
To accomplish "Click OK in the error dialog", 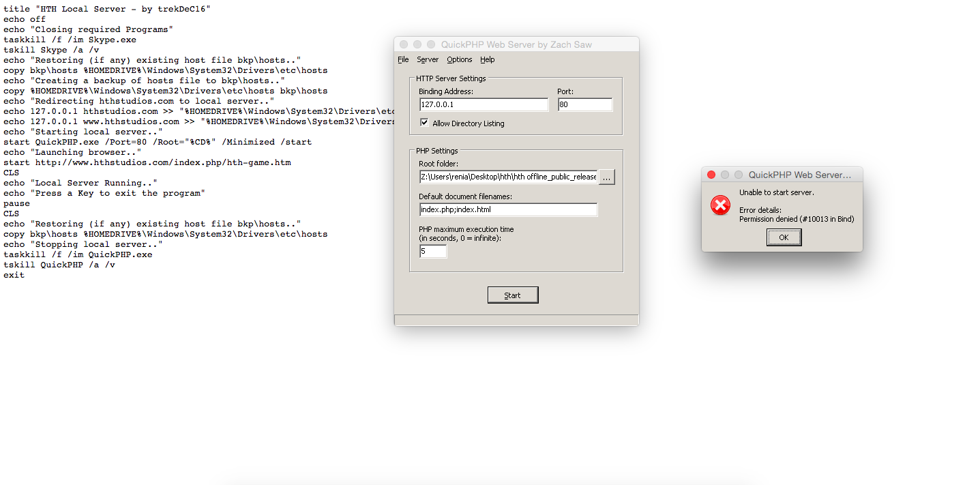I will tap(784, 237).
